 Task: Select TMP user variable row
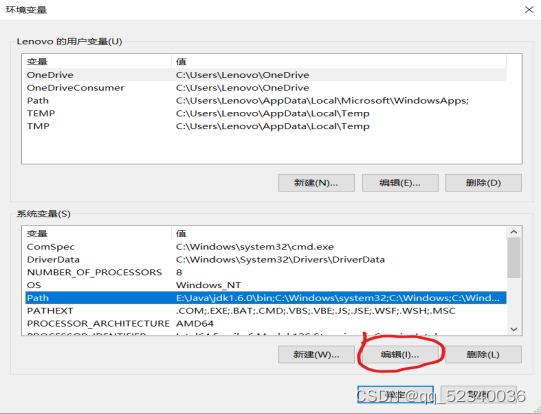266,126
